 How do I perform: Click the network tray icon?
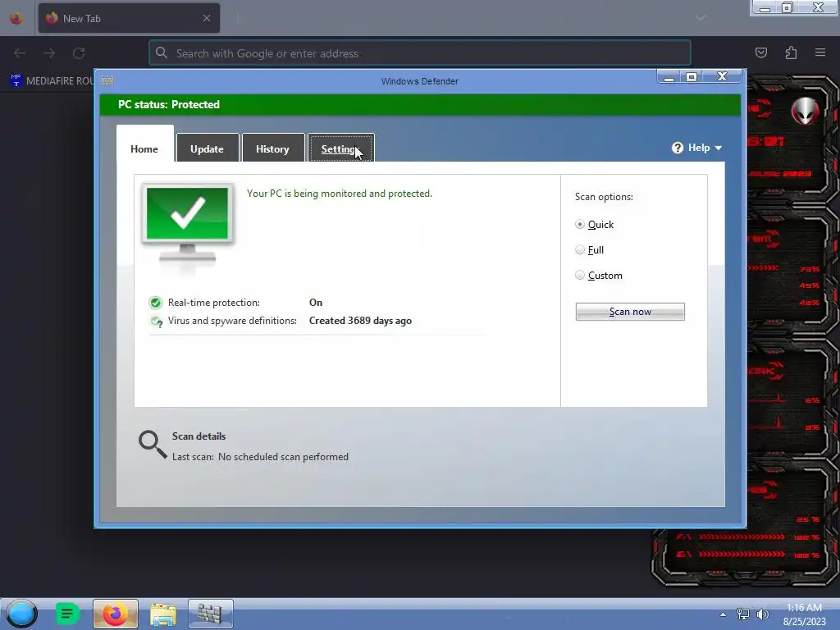743,614
